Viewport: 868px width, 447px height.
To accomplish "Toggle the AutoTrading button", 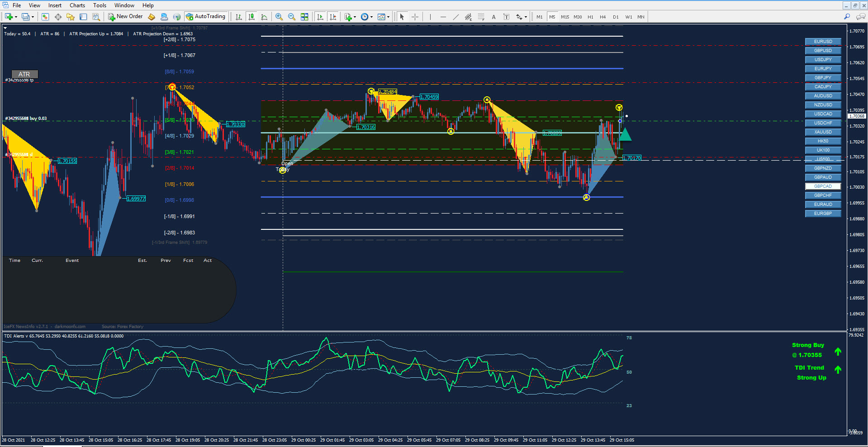I will point(205,17).
